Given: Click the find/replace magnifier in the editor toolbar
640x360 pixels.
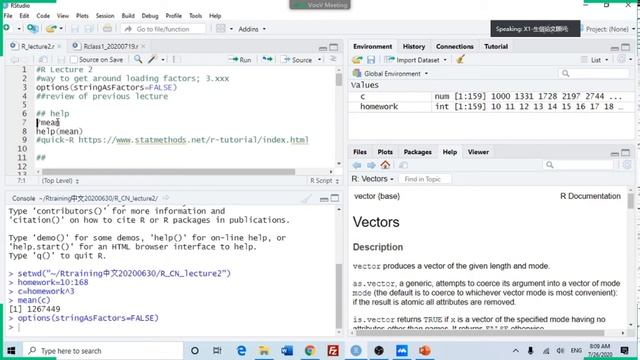Looking at the screenshot, I should [138, 60].
